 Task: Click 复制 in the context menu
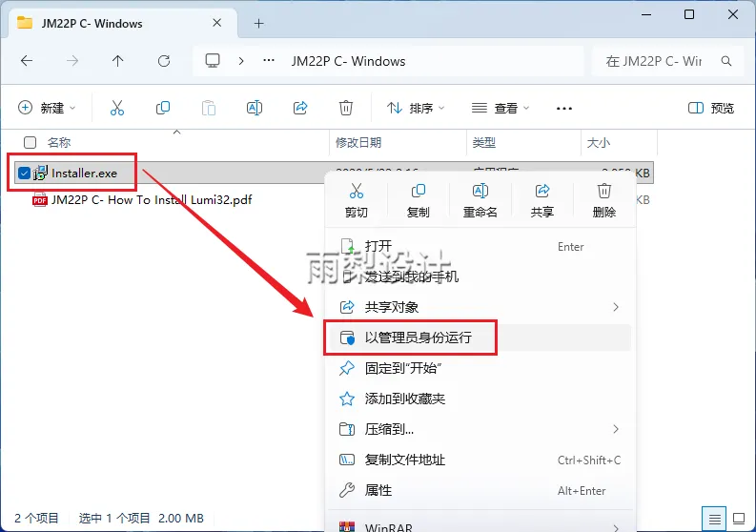click(418, 200)
